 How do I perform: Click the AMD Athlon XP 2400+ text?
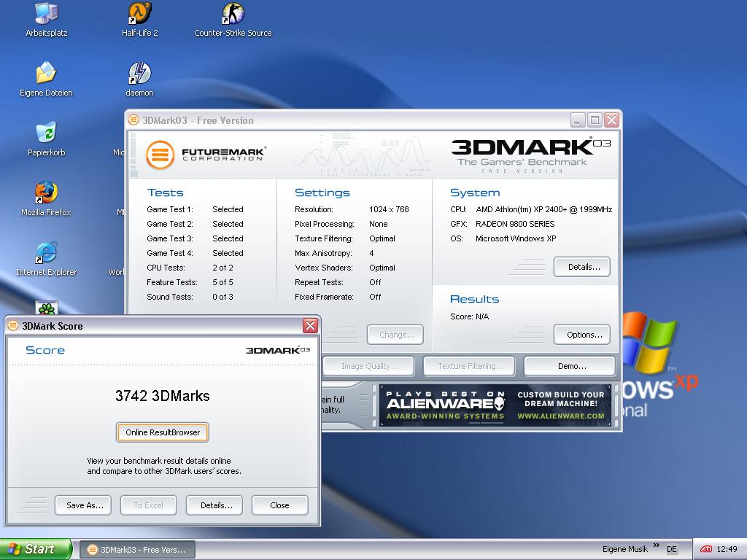[543, 209]
